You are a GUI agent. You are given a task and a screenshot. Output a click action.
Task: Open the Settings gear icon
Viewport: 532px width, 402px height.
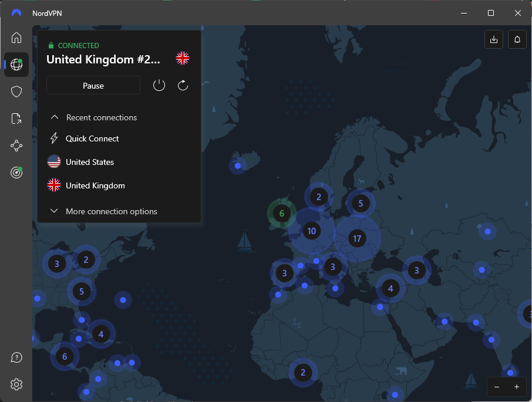(16, 384)
